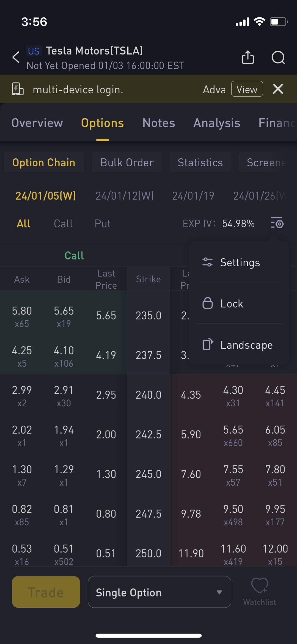The height and width of the screenshot is (644, 297).
Task: Tap the multi-device login phone icon
Action: pos(18,89)
